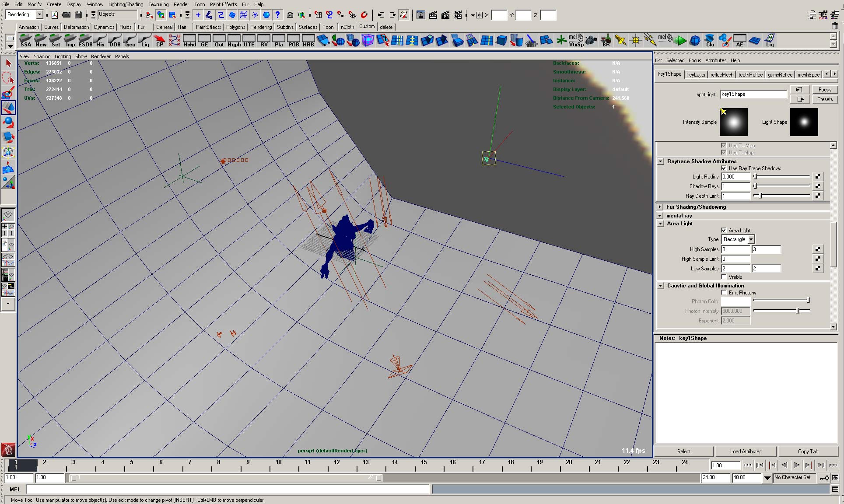Collapse the Area Light section
Image resolution: width=844 pixels, height=504 pixels.
(x=661, y=224)
